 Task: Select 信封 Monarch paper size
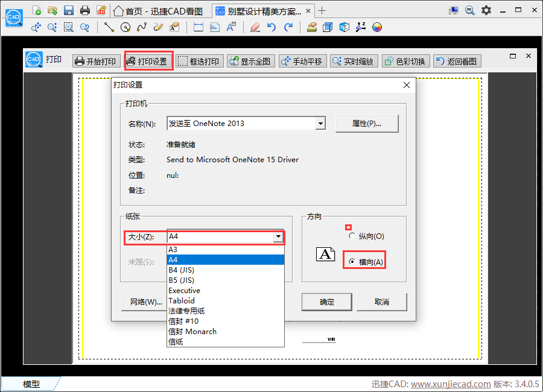226,332
